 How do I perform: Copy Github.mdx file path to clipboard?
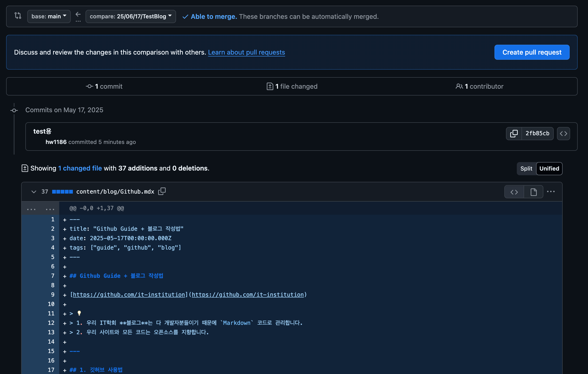tap(162, 191)
